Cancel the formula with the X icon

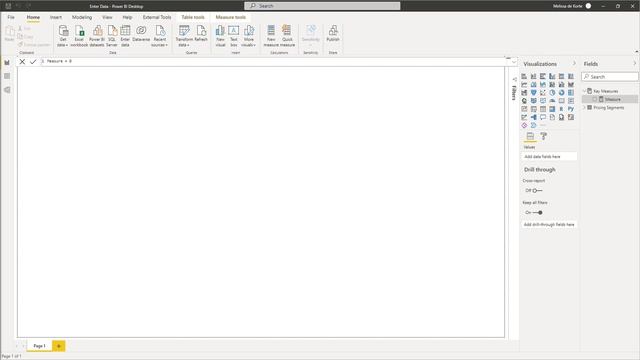point(22,61)
